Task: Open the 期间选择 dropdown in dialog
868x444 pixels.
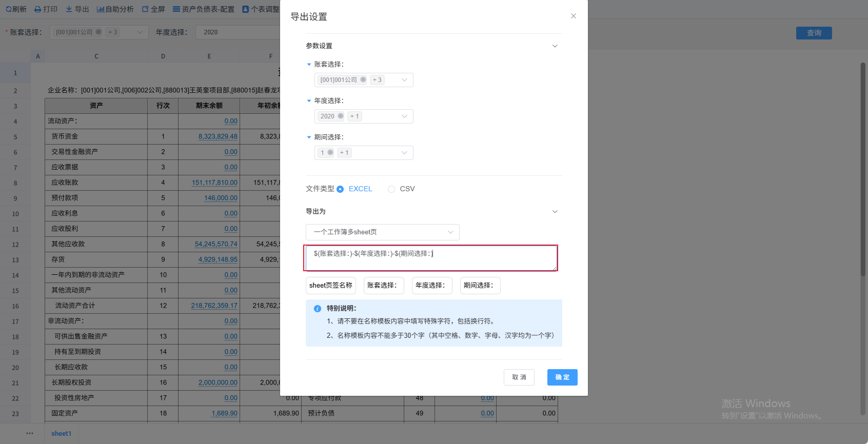Action: point(404,153)
